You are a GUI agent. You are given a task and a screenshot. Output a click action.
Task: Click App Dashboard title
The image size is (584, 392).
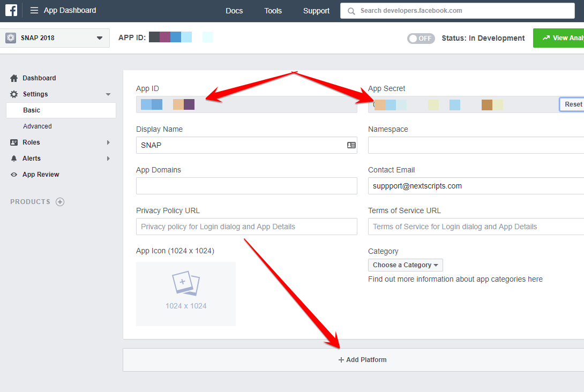pos(70,10)
